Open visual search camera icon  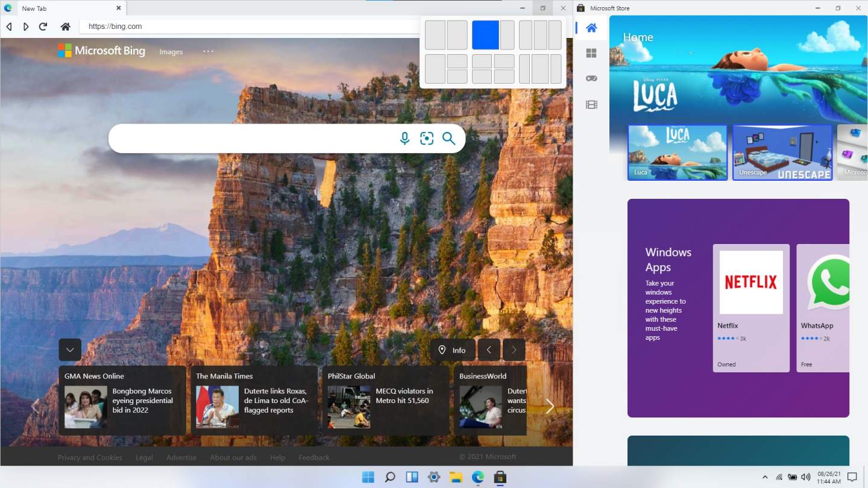coord(427,139)
